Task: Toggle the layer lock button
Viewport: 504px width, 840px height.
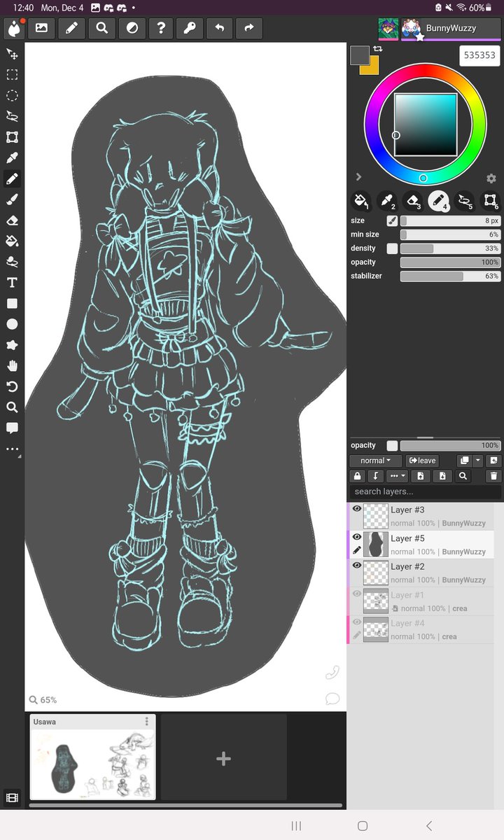Action: point(358,476)
